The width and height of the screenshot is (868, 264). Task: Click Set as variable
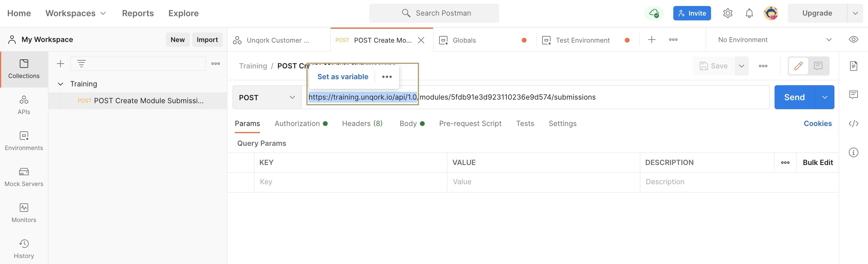pos(343,76)
